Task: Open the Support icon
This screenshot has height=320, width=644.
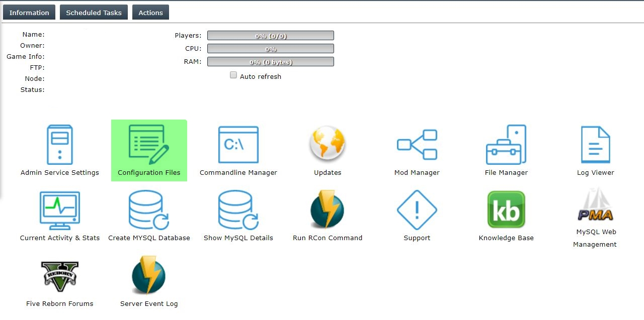Action: pos(417,210)
